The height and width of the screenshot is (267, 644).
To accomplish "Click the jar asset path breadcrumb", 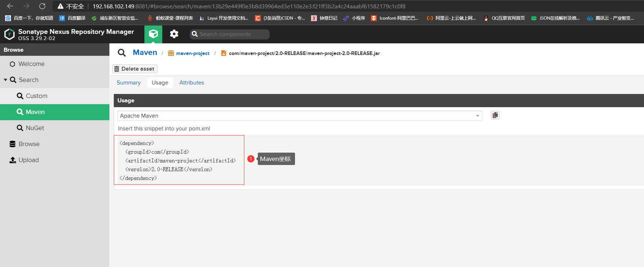I will tap(304, 53).
